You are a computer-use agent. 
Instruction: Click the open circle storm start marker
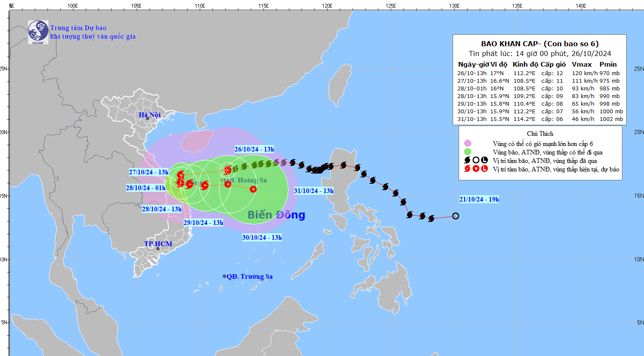[455, 216]
